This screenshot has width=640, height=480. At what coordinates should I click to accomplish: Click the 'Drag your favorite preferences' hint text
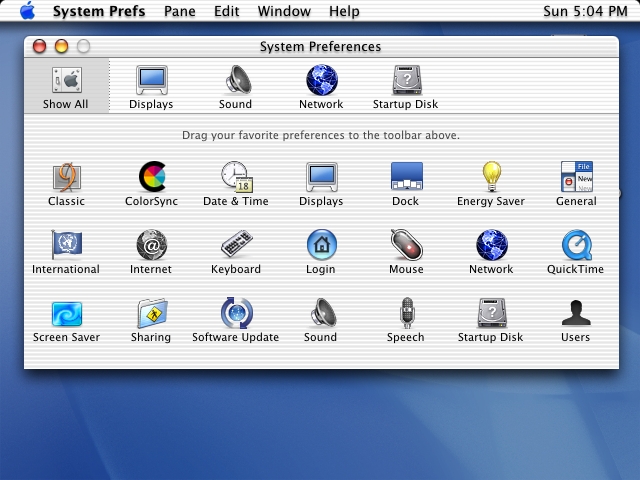(x=321, y=135)
